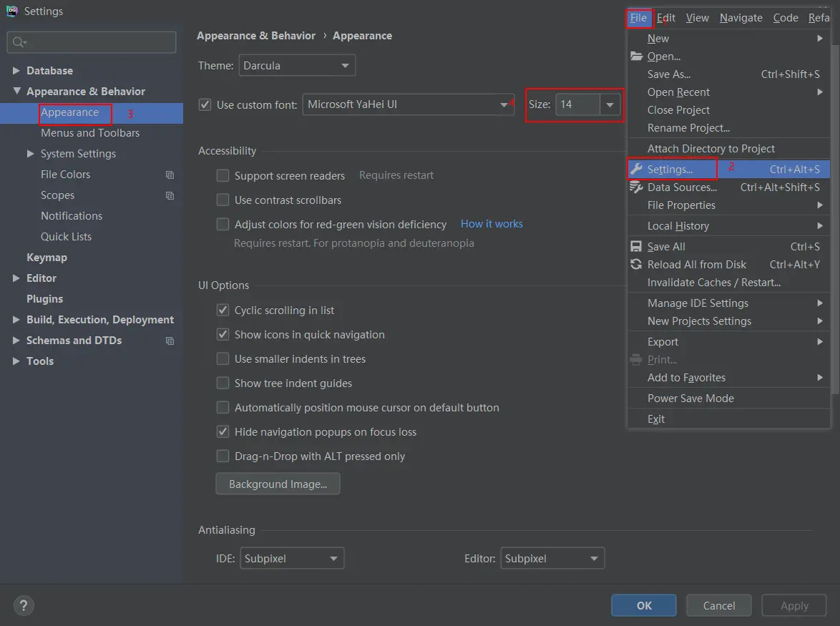Expand the Tools tree node
The height and width of the screenshot is (626, 840).
tap(16, 361)
